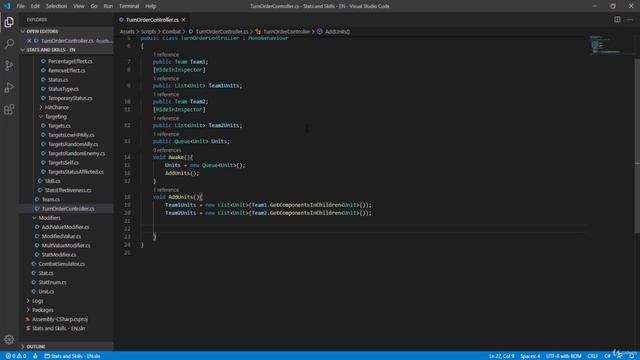Open the Terminal menu
The height and width of the screenshot is (360, 640).
click(x=129, y=6)
